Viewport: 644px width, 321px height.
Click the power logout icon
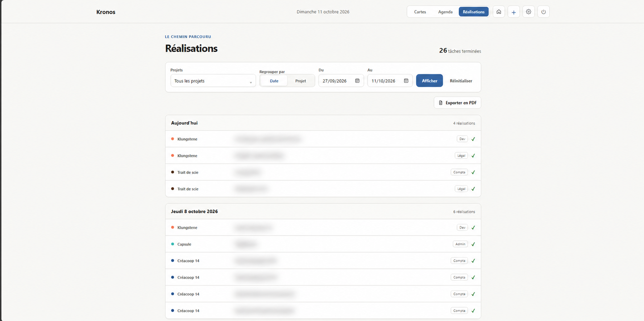pyautogui.click(x=543, y=12)
